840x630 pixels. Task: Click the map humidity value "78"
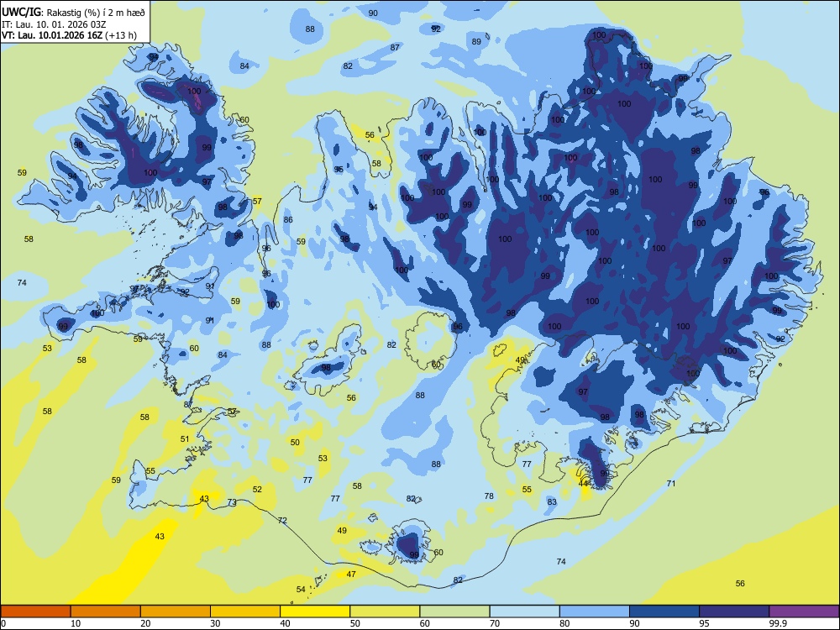click(x=489, y=496)
